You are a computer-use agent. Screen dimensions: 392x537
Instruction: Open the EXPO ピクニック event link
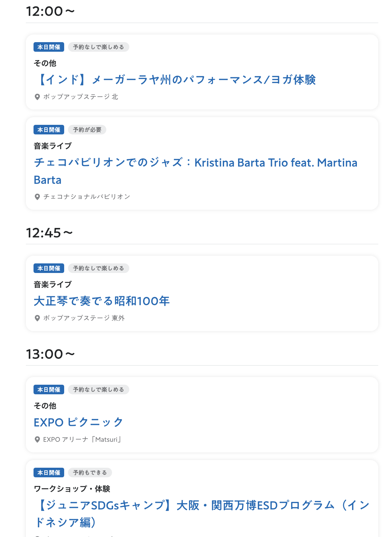[78, 422]
